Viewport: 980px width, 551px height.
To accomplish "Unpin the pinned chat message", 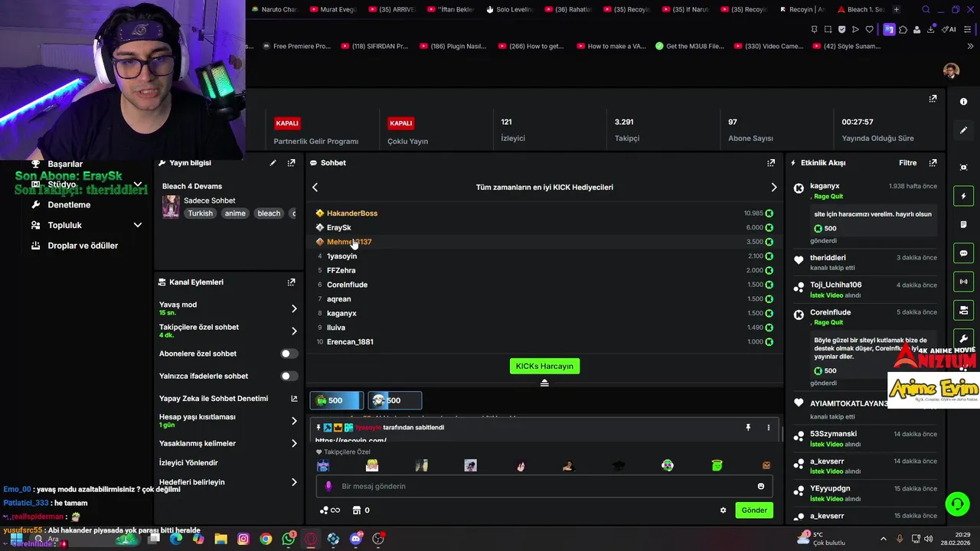I will [x=748, y=428].
